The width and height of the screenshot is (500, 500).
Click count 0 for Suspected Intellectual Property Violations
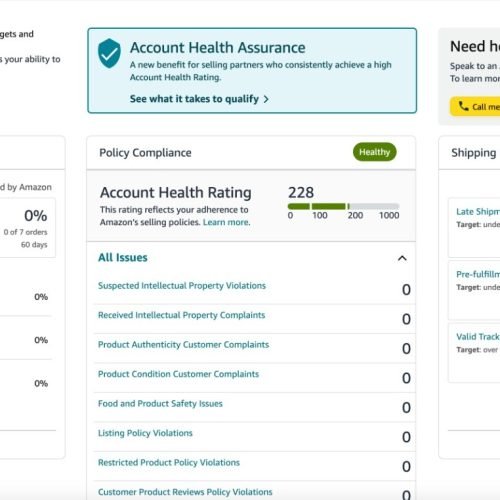[x=406, y=290]
